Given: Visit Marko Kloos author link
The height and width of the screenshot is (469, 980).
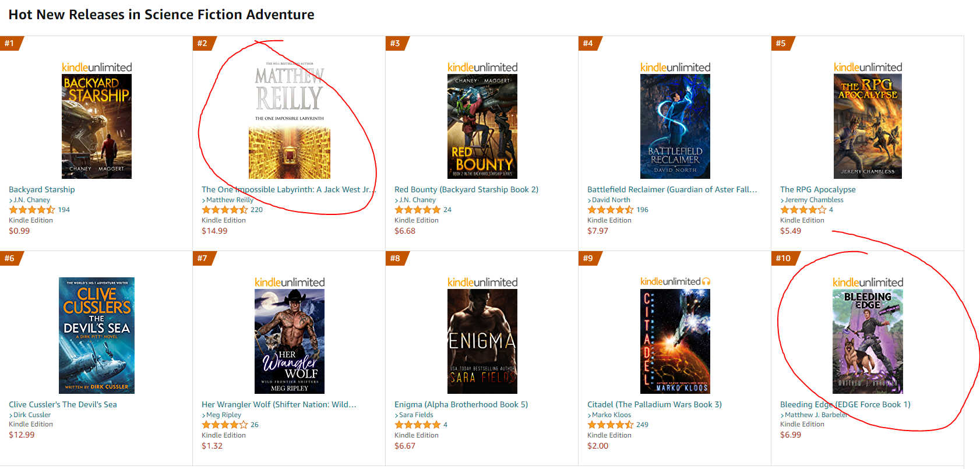Looking at the screenshot, I should (x=611, y=415).
